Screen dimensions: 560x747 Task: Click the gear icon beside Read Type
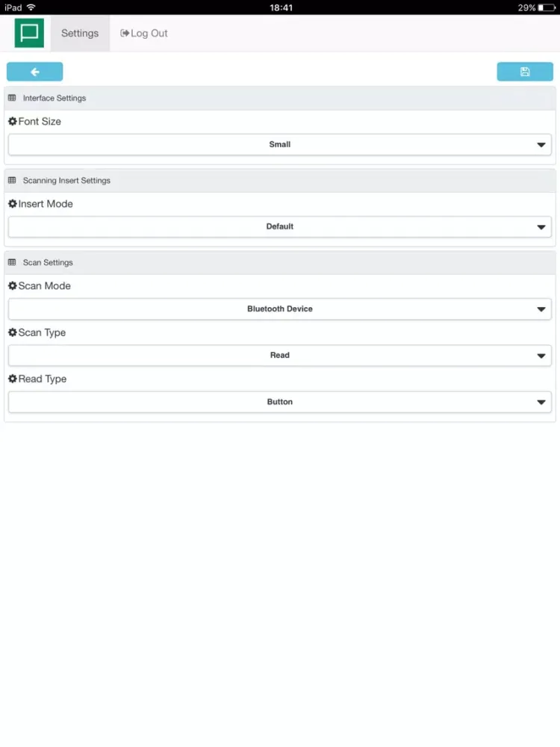click(13, 379)
